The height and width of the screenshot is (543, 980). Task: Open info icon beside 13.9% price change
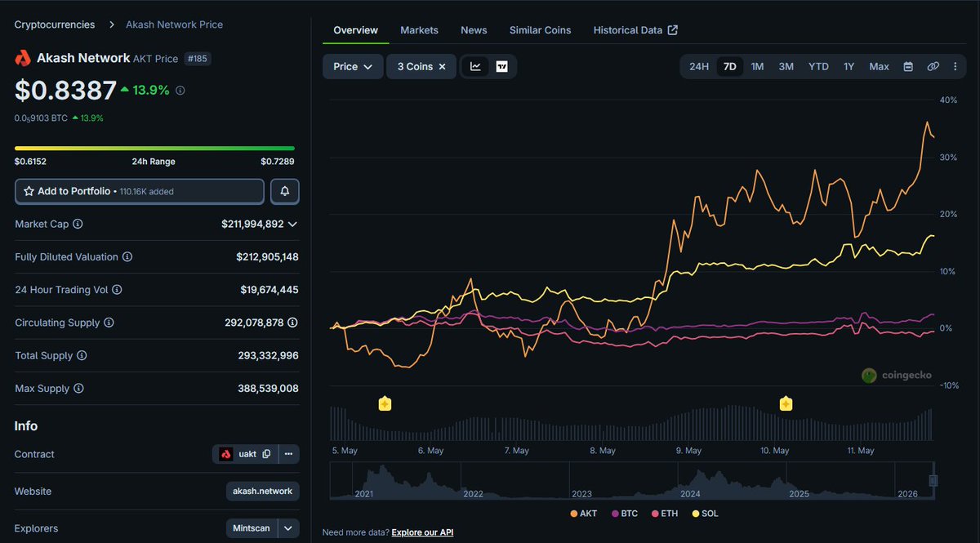coord(180,91)
